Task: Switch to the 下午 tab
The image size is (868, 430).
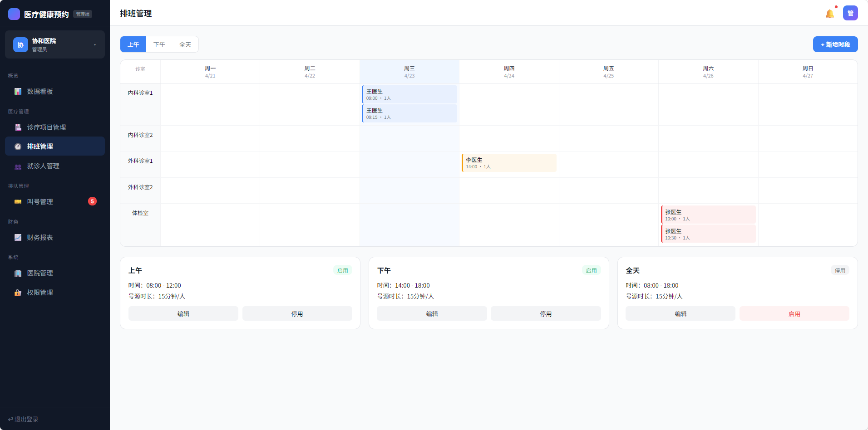Action: coord(159,44)
